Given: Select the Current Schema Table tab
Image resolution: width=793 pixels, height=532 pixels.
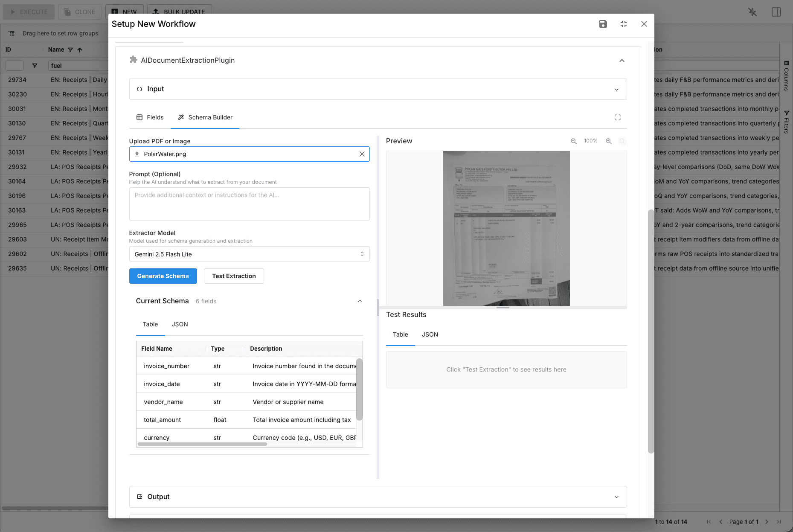Looking at the screenshot, I should pyautogui.click(x=150, y=324).
